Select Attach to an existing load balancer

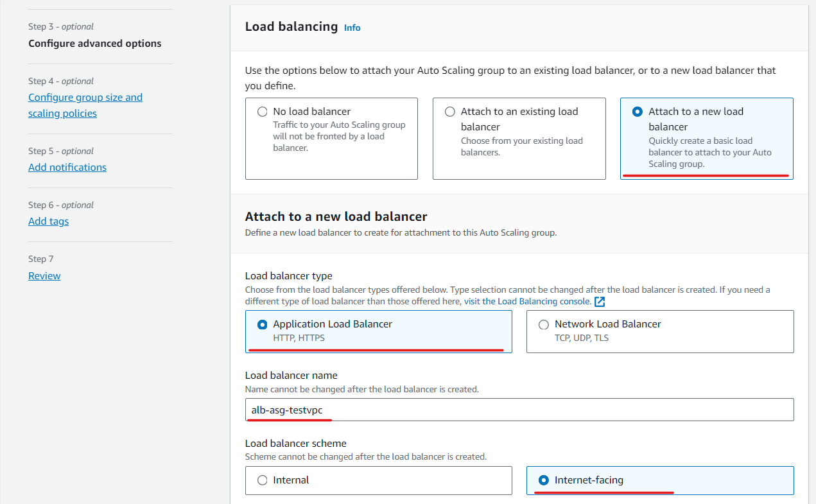(450, 112)
